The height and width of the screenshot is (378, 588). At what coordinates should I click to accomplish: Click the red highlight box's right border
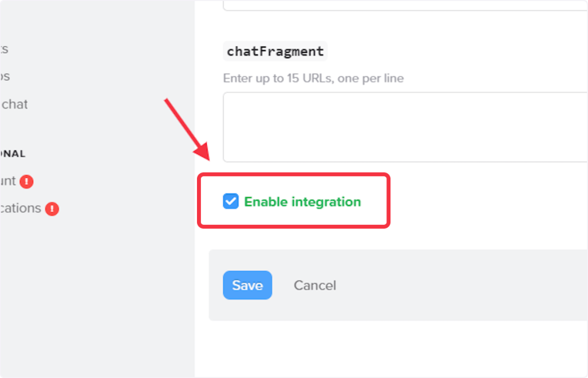pos(389,201)
